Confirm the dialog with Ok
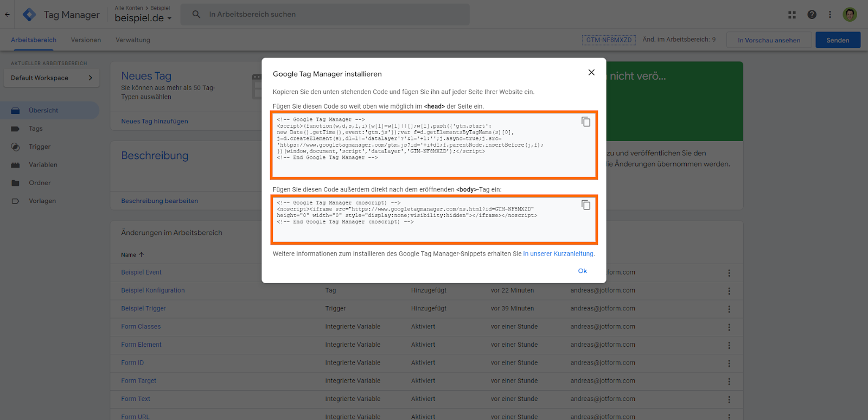The image size is (868, 420). pyautogui.click(x=583, y=271)
